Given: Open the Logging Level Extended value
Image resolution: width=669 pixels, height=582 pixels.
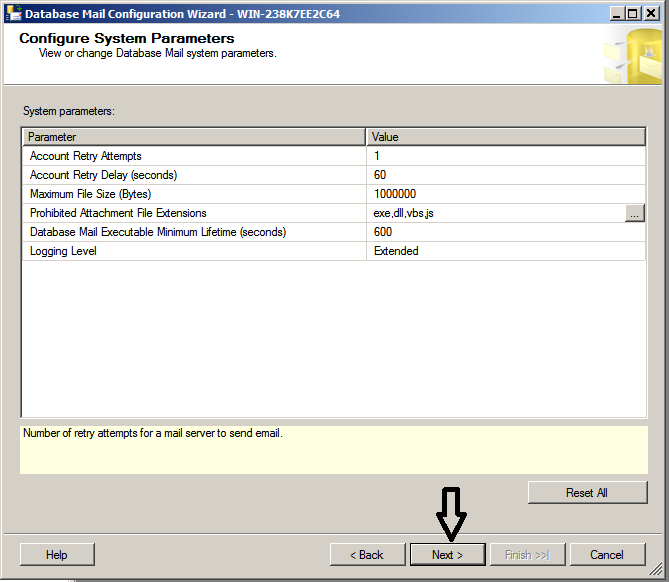Looking at the screenshot, I should 506,251.
